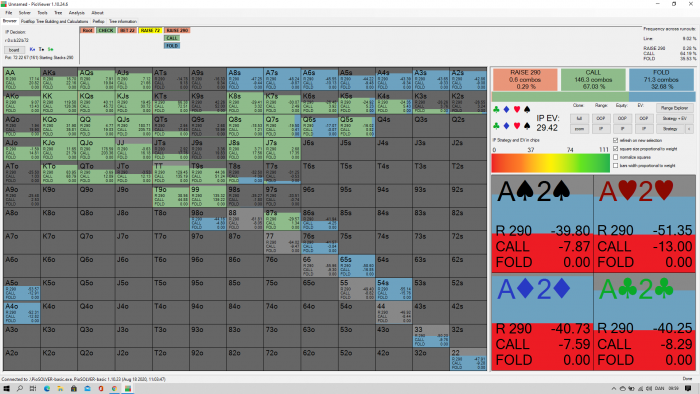Image resolution: width=700 pixels, height=394 pixels.
Task: Open the Solver menu
Action: pos(25,13)
